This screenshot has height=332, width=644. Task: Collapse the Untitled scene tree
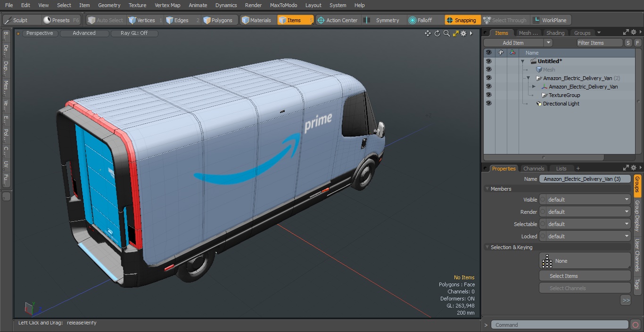point(522,61)
